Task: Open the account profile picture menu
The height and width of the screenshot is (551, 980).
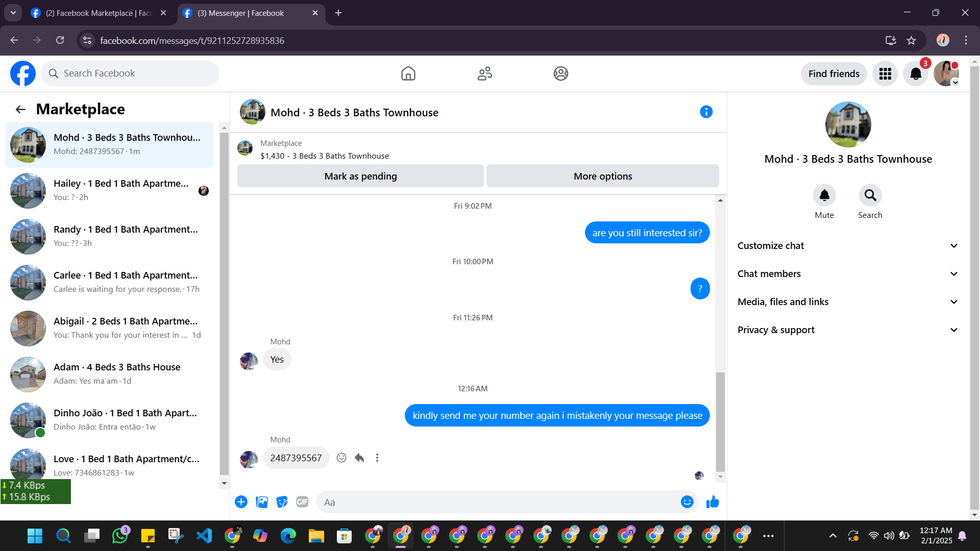Action: [946, 73]
